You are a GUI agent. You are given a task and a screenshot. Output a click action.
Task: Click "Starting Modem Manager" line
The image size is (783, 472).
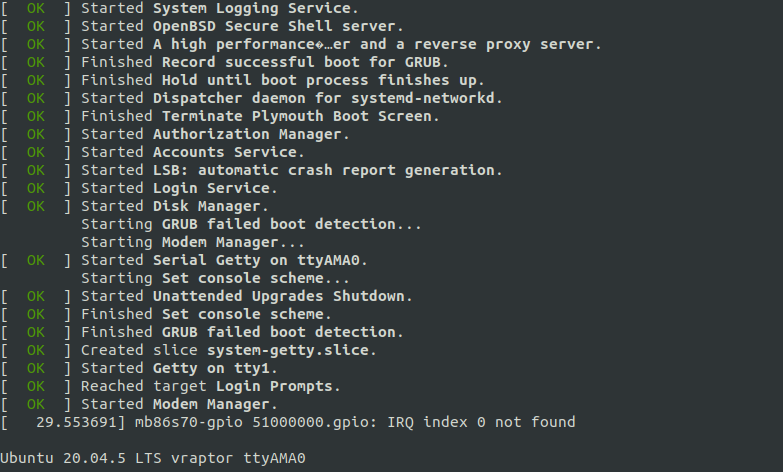point(193,242)
